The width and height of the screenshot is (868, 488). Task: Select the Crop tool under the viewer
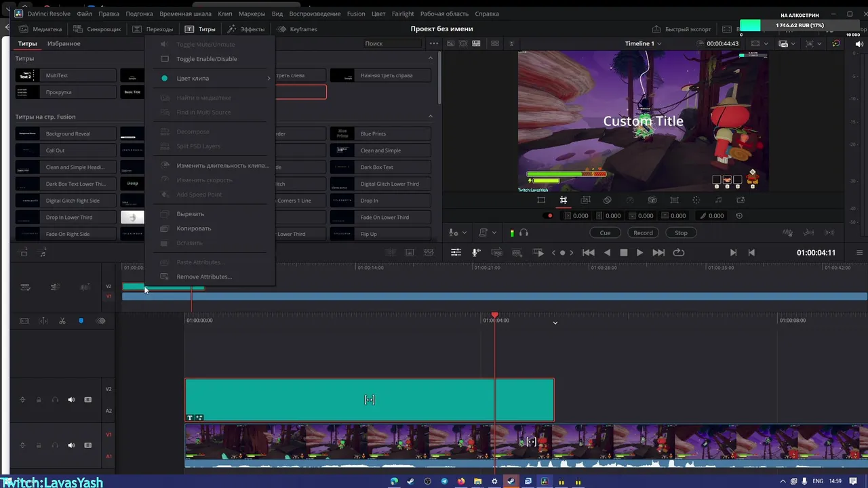563,200
